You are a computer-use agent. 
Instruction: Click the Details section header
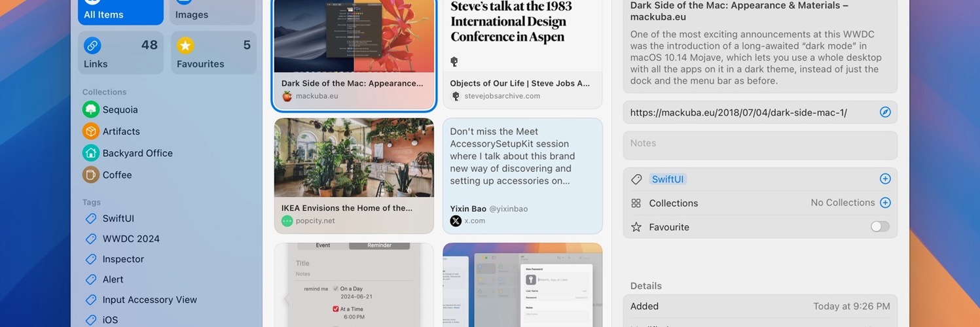[646, 286]
